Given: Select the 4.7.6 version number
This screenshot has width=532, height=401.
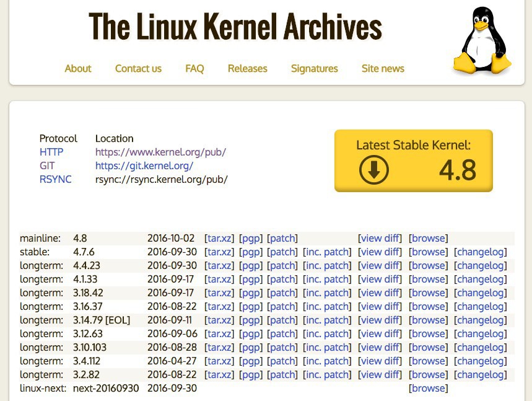Looking at the screenshot, I should (84, 252).
